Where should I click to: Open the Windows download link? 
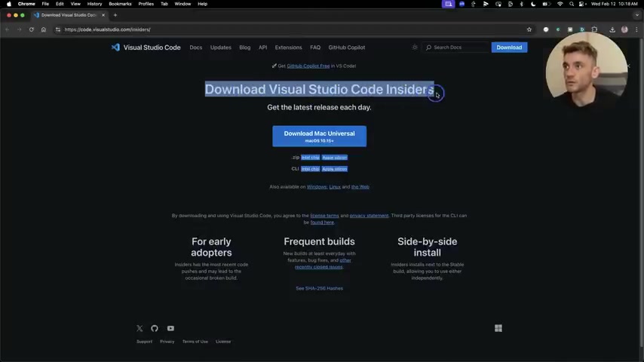point(317,186)
